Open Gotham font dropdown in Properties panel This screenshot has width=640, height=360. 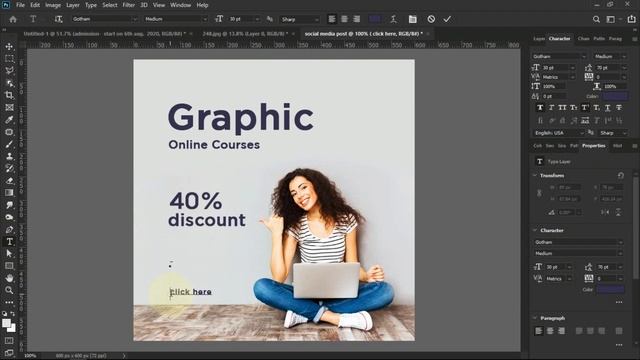578,242
